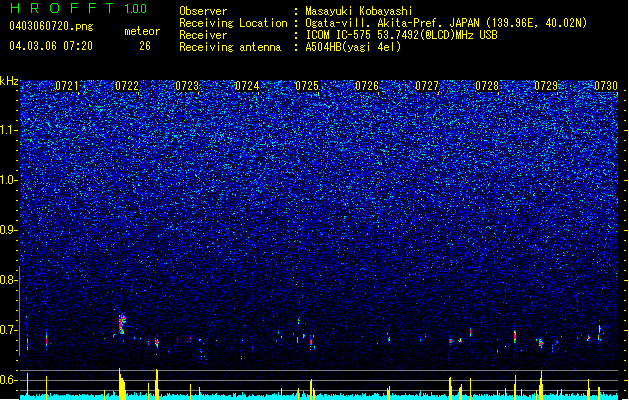629x400 pixels.
Task: Click the 0.7 kHz axis tick label
Action: tap(9, 330)
